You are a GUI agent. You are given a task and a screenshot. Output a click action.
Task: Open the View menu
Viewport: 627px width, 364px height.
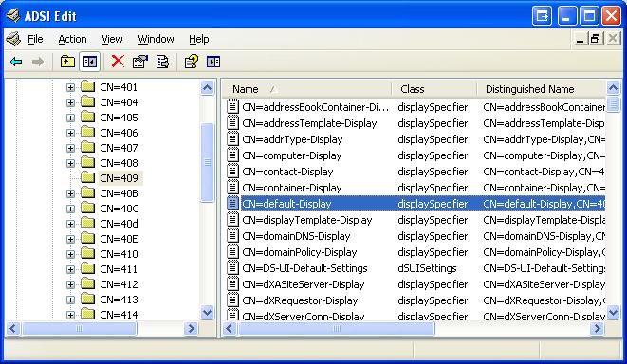tap(112, 39)
